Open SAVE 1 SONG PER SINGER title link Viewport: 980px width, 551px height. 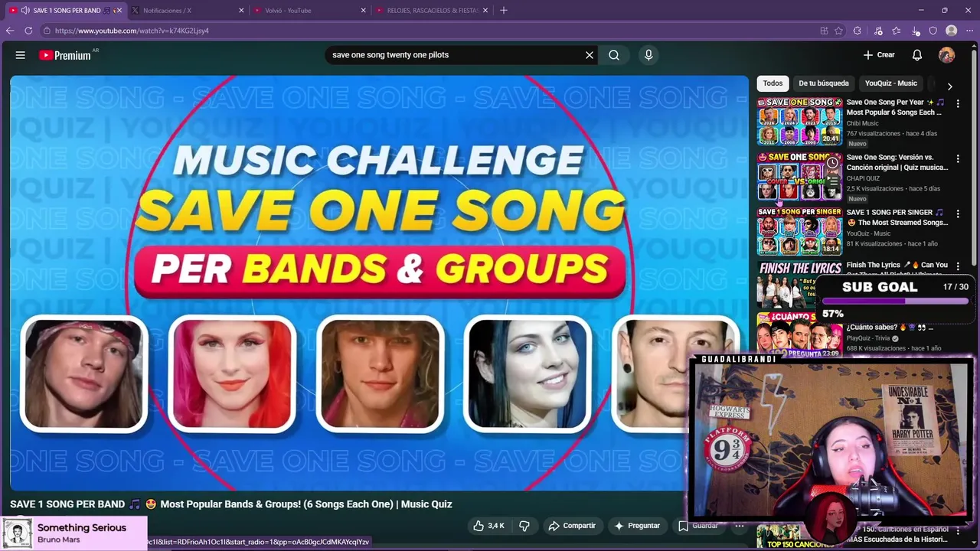pos(897,217)
